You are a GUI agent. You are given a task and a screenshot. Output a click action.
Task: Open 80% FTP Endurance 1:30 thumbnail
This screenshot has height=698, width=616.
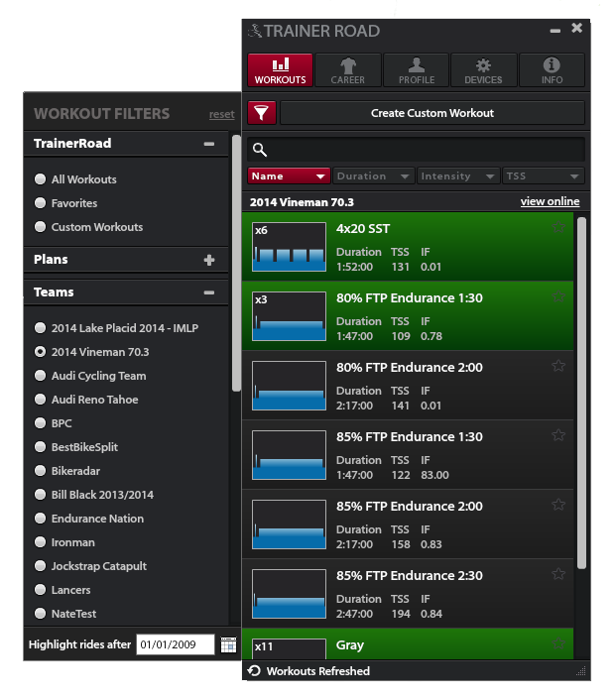click(x=289, y=316)
